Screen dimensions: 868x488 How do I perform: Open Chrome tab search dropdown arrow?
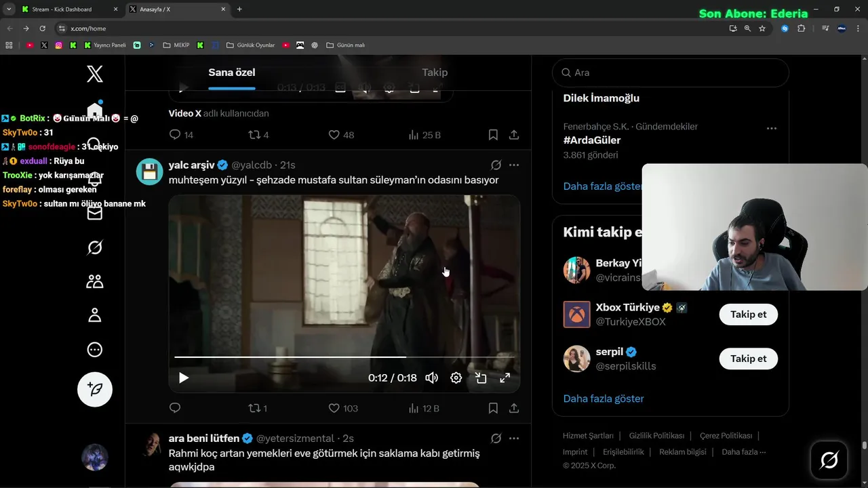coord(9,9)
